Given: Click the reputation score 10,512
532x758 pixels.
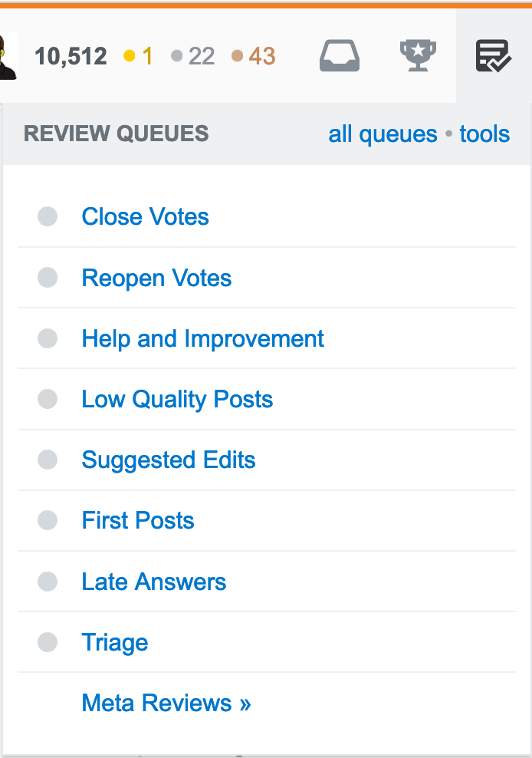Looking at the screenshot, I should pos(71,56).
